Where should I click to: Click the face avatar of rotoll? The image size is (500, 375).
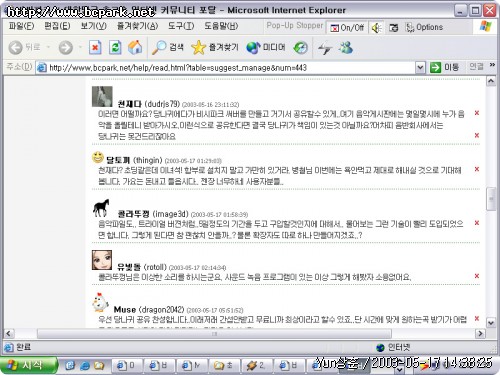[102, 260]
